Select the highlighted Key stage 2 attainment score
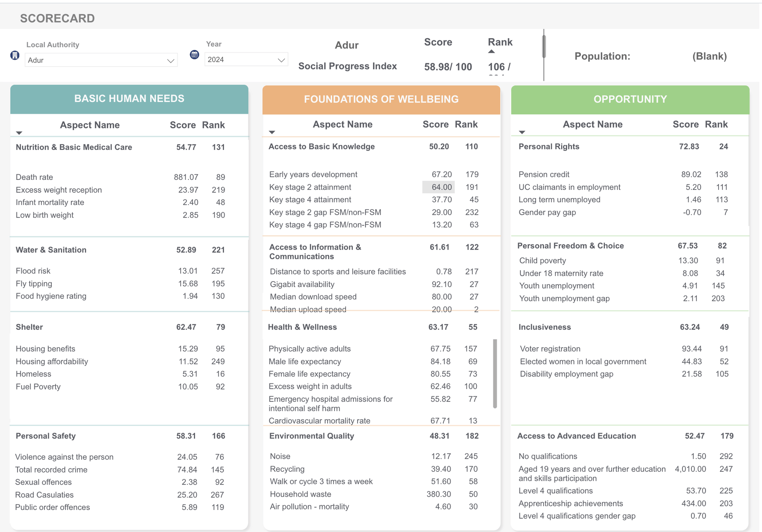Viewport: 762px width, 532px height. (x=442, y=187)
